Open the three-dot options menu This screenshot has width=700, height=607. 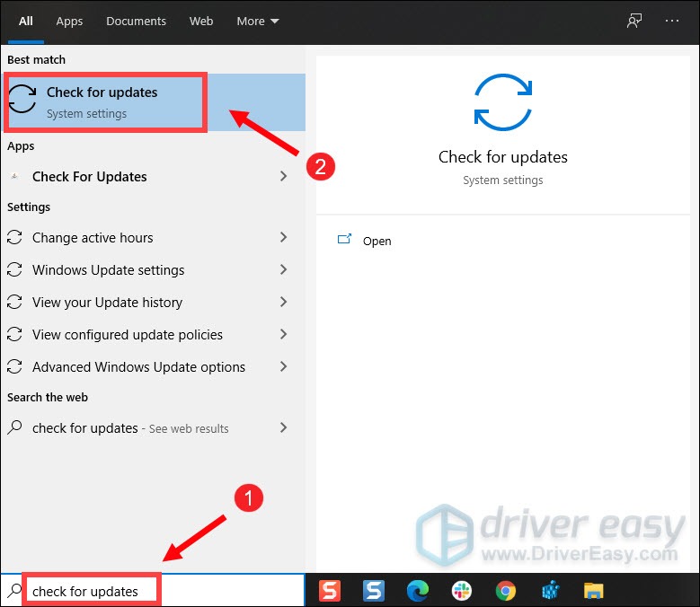[672, 21]
